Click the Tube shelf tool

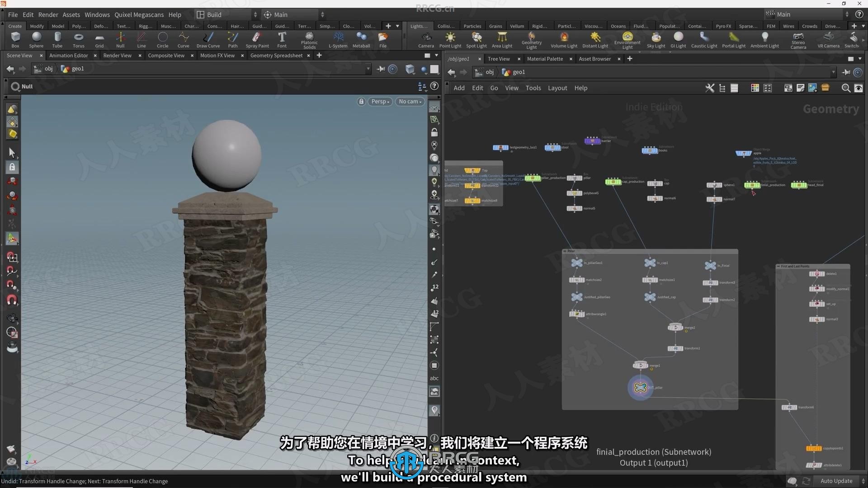click(57, 39)
